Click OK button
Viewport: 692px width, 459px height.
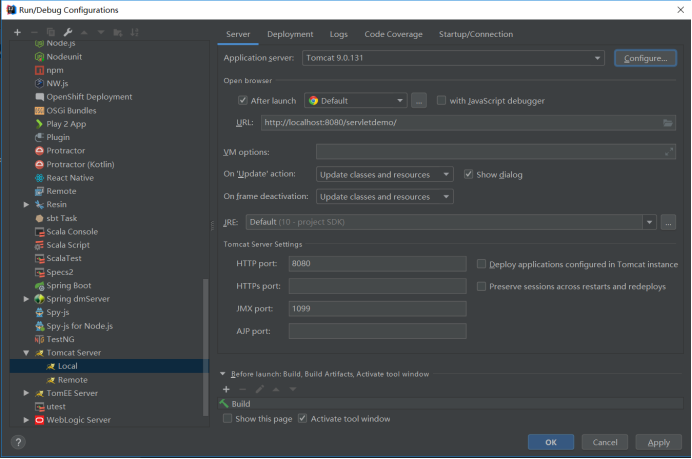551,442
